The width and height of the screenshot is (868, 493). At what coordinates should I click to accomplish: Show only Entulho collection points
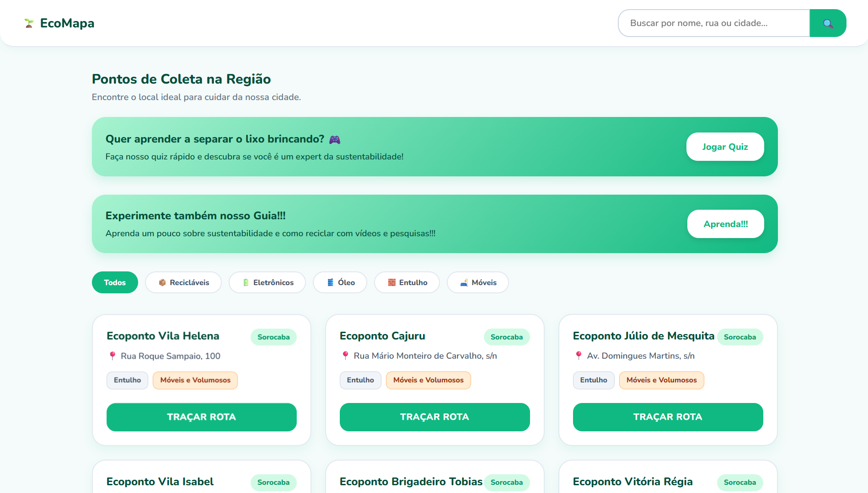pyautogui.click(x=407, y=282)
